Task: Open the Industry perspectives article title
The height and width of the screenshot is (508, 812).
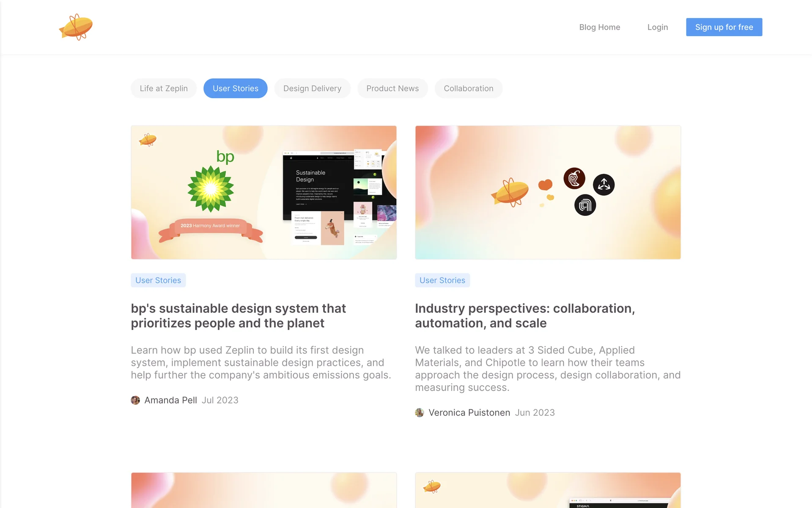Action: pos(525,316)
